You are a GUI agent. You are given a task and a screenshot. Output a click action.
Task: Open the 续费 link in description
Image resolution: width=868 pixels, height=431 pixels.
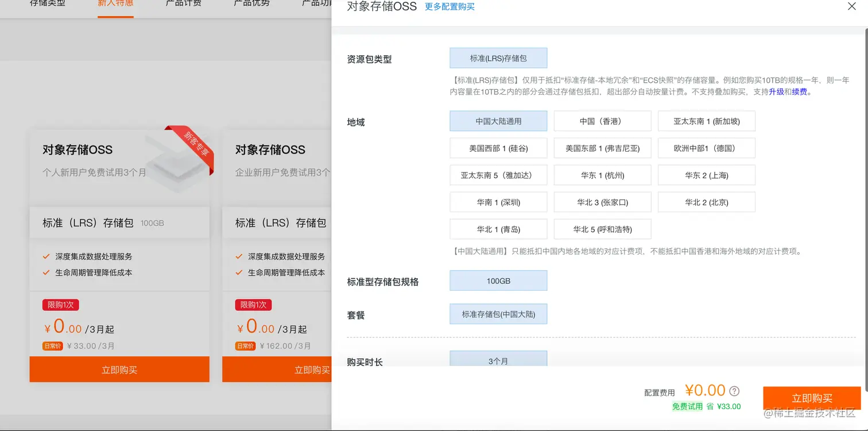coord(799,92)
